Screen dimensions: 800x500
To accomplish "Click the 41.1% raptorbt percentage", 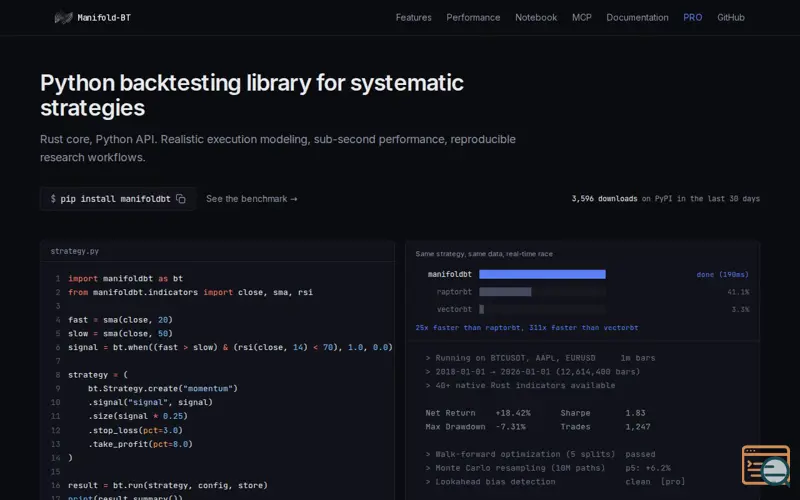I will click(738, 292).
